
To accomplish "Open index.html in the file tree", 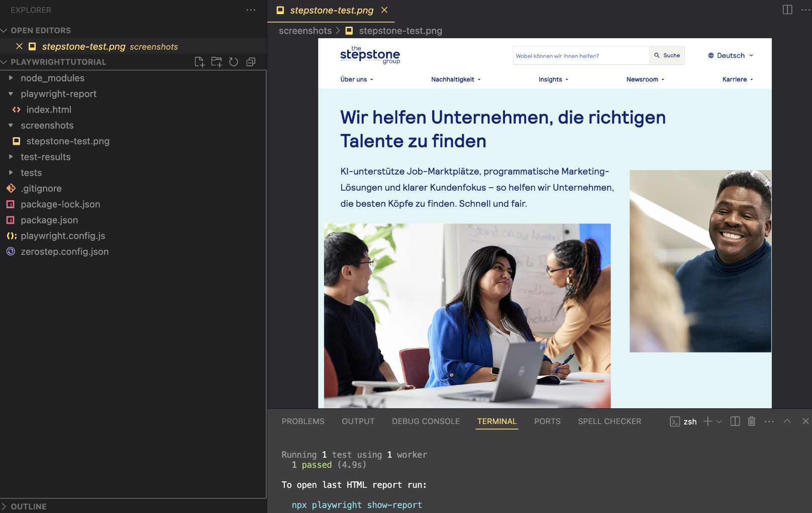I will pyautogui.click(x=133, y=110).
